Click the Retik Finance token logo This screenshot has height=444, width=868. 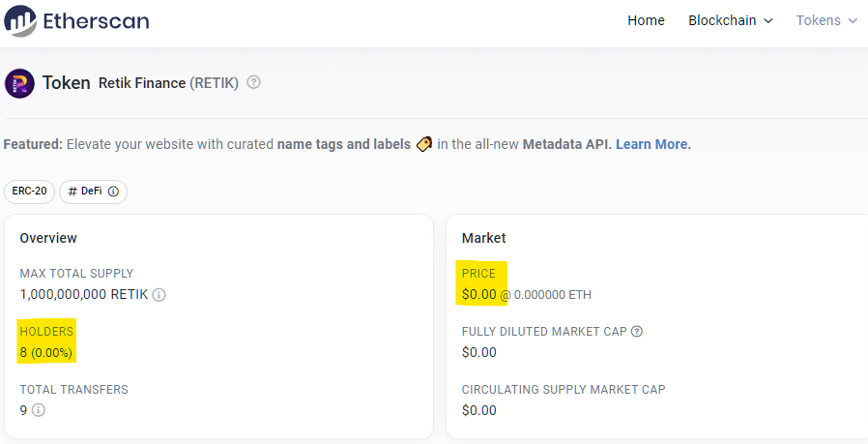(x=19, y=83)
